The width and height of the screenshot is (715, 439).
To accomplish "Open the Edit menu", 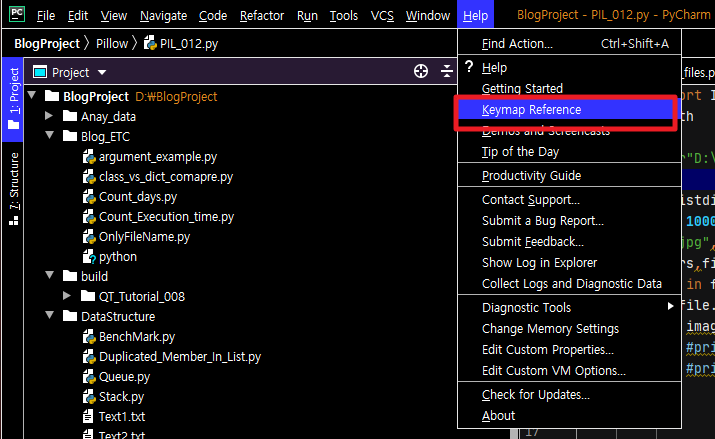I will tap(78, 15).
